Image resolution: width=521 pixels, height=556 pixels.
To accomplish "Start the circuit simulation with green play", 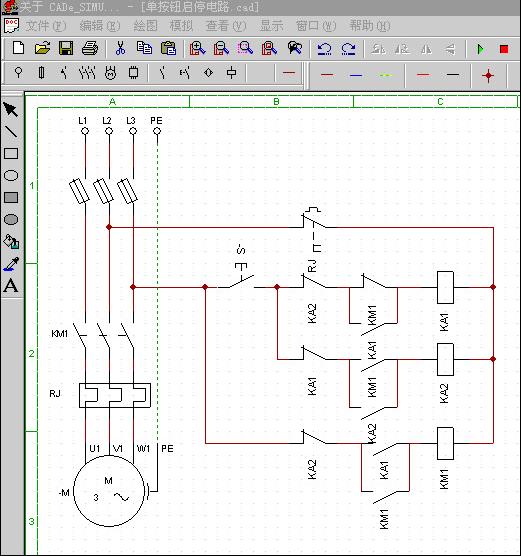I will click(x=480, y=49).
